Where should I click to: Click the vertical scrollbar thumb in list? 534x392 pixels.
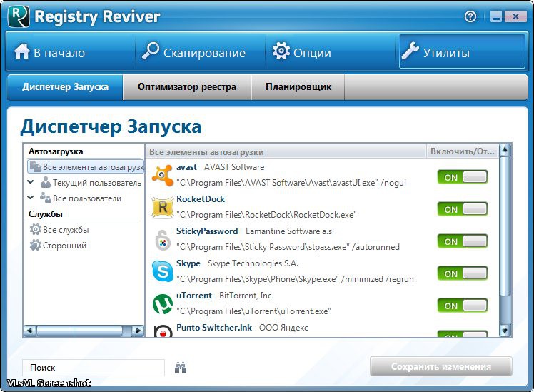point(505,226)
